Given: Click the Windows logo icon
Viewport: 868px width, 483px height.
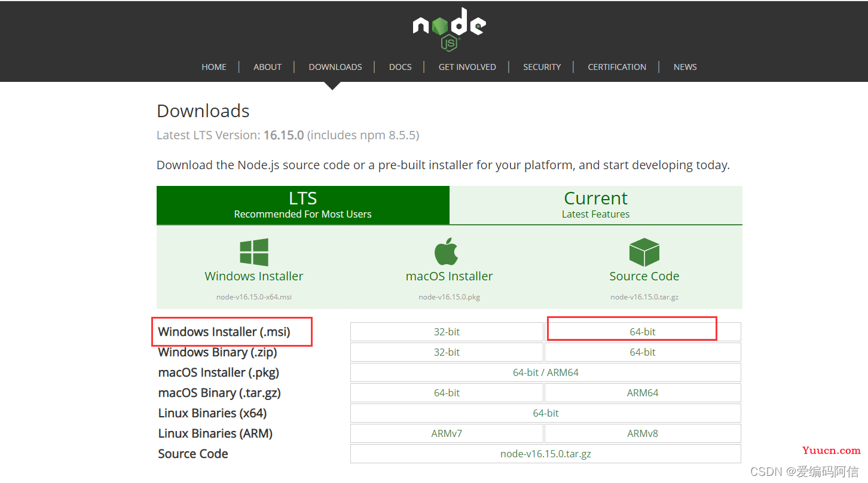Looking at the screenshot, I should [x=254, y=252].
